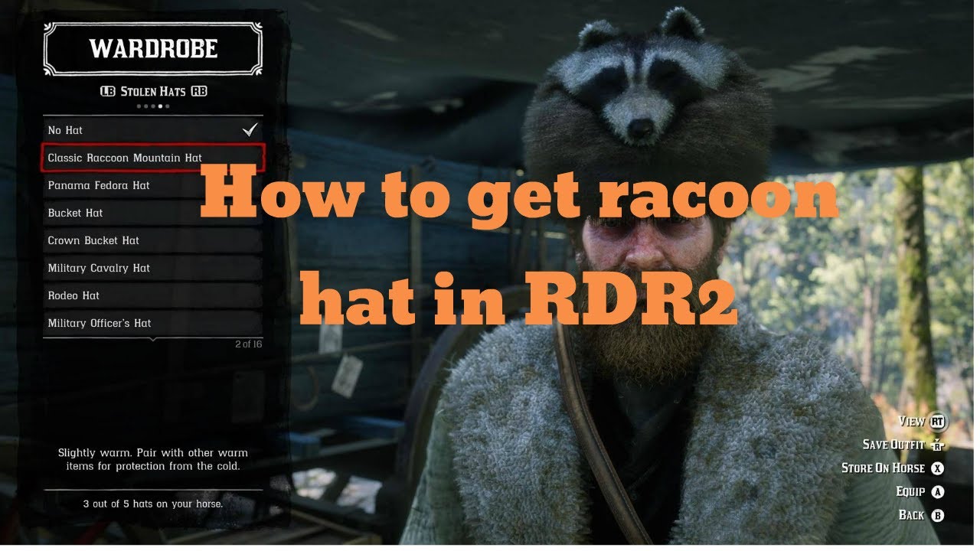The height and width of the screenshot is (551, 980).
Task: Click the Save Outfit controller icon
Action: (938, 445)
